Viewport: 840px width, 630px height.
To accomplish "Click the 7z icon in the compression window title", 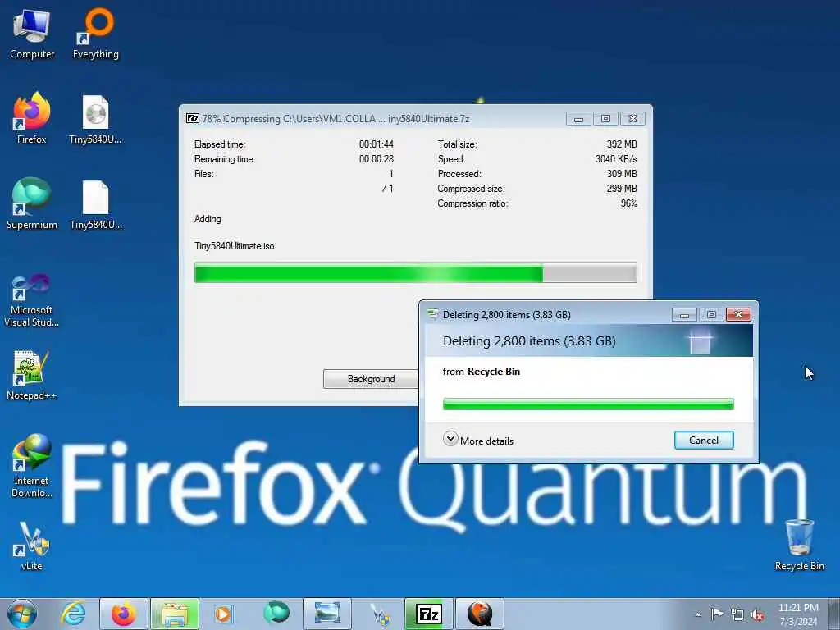I will tap(192, 118).
